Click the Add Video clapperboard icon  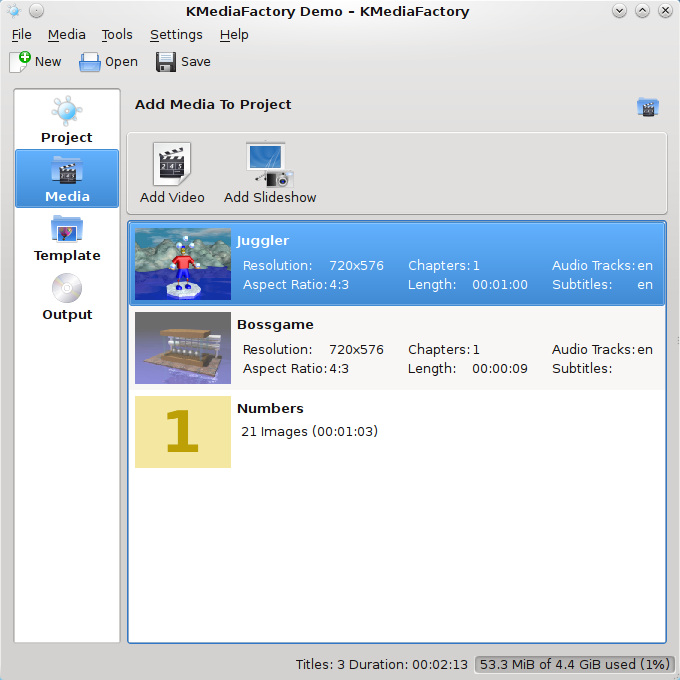172,165
